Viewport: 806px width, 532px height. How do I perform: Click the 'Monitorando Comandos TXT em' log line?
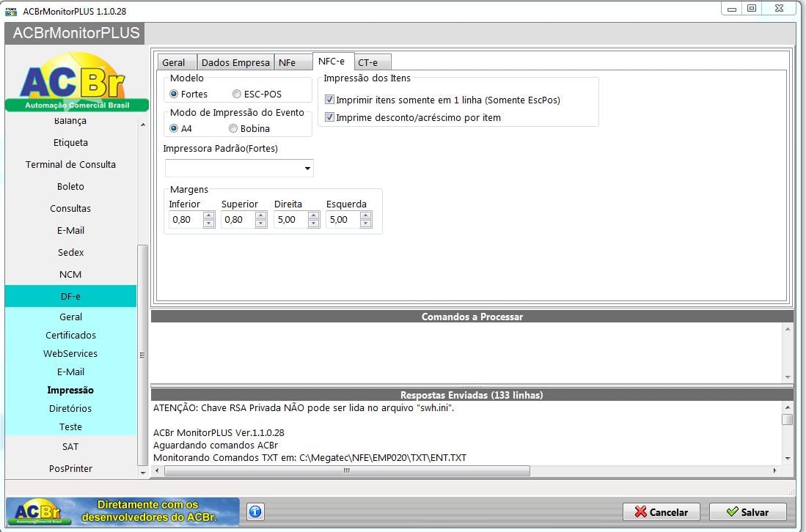click(x=309, y=457)
